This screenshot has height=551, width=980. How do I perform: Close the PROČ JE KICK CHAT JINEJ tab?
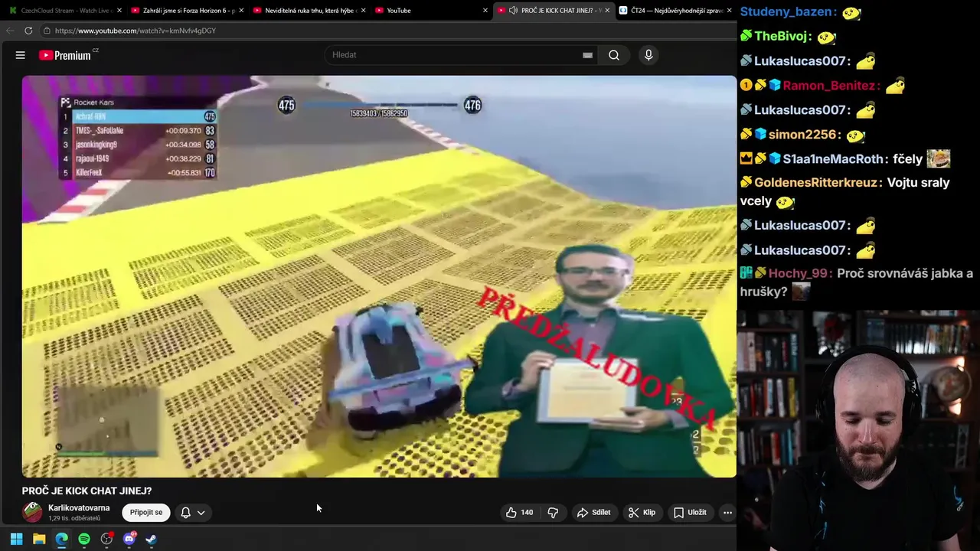coord(607,11)
